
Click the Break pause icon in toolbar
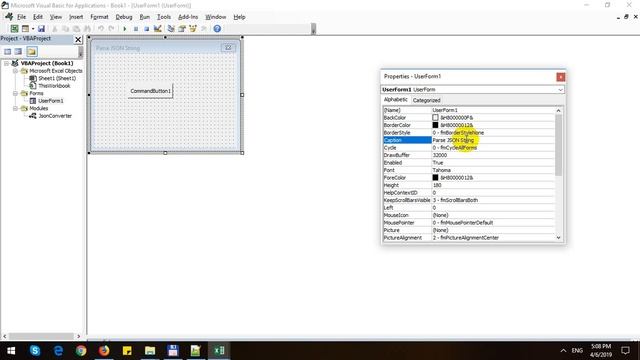(x=136, y=29)
